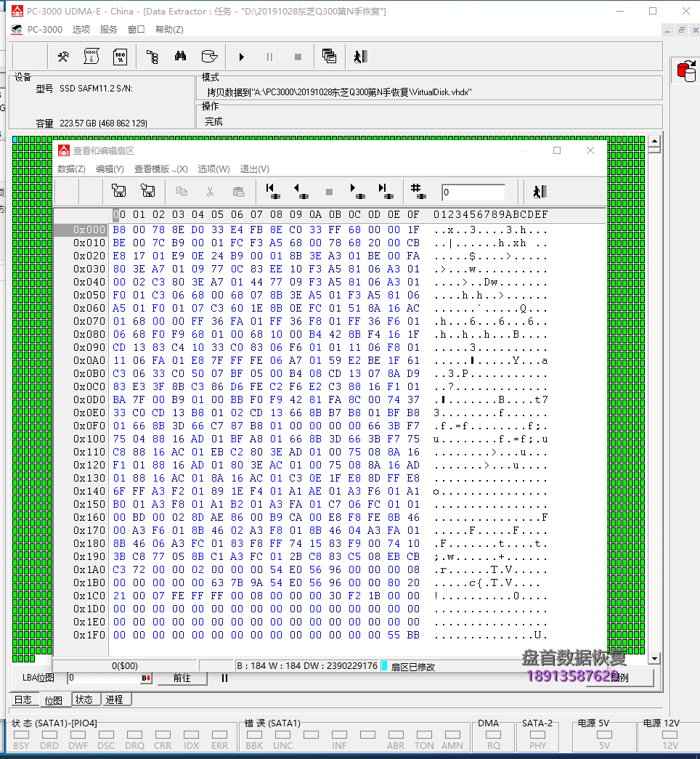Click the sector number input field
This screenshot has width=700, height=759.
(473, 192)
